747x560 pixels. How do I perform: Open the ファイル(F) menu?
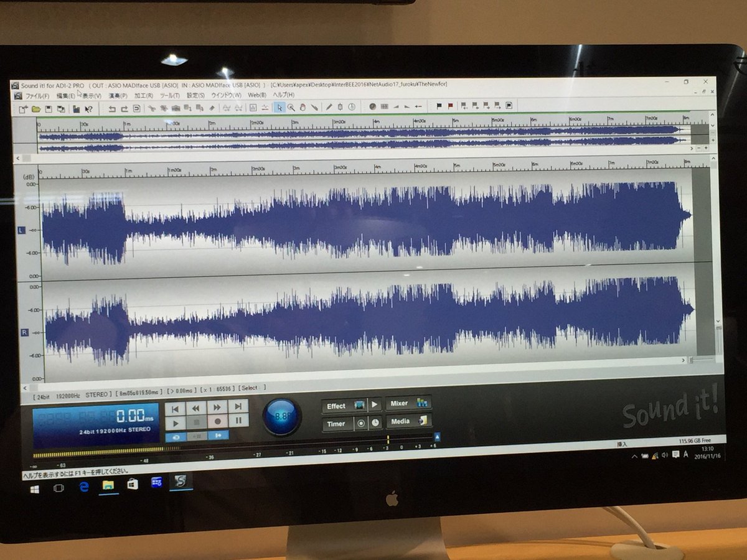point(37,95)
